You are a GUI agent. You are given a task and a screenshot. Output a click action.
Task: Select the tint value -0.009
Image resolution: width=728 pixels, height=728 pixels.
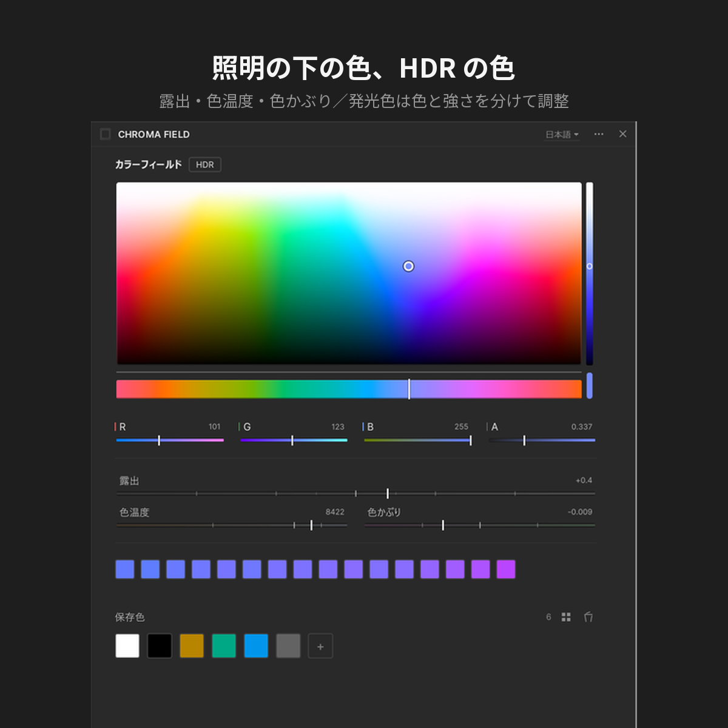580,512
